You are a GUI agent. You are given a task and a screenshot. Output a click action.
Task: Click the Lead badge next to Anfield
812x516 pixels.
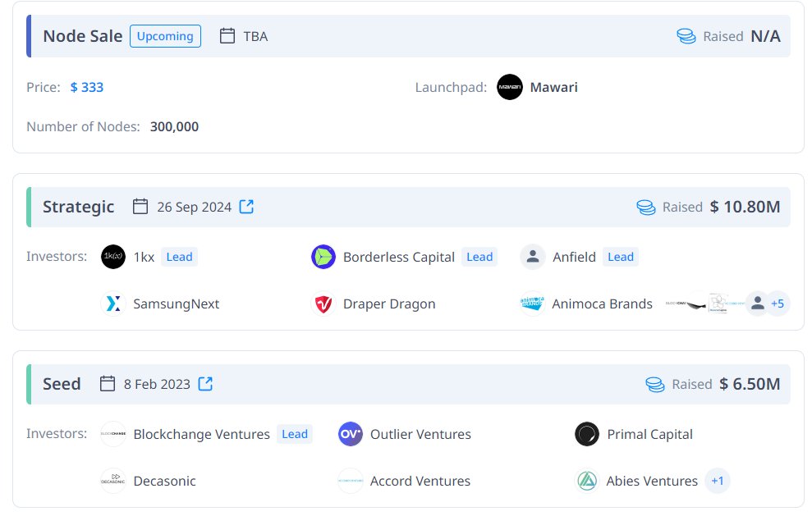point(621,257)
